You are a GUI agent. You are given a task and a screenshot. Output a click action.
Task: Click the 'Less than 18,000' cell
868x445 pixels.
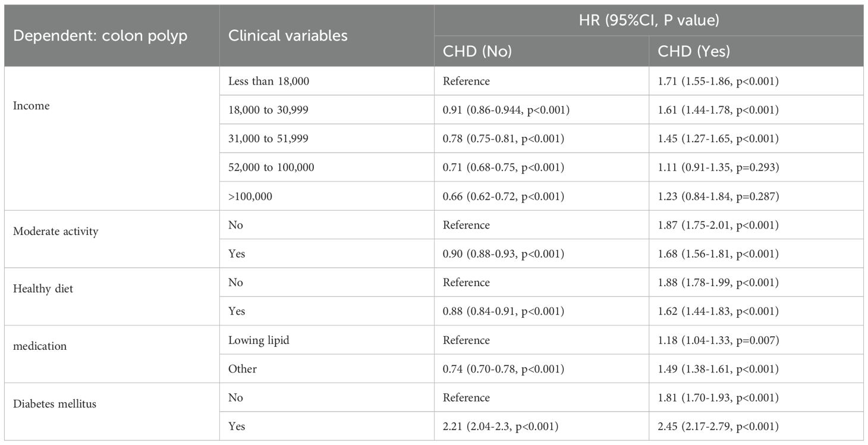[x=269, y=81]
